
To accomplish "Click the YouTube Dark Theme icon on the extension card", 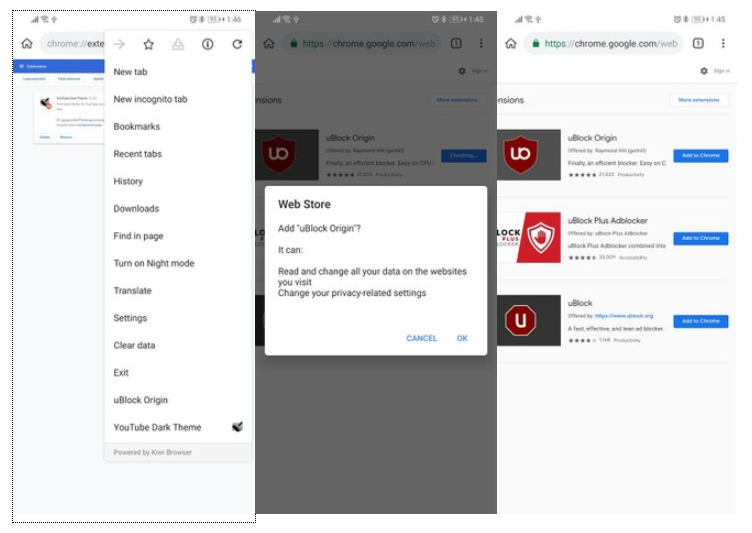I will (x=46, y=103).
